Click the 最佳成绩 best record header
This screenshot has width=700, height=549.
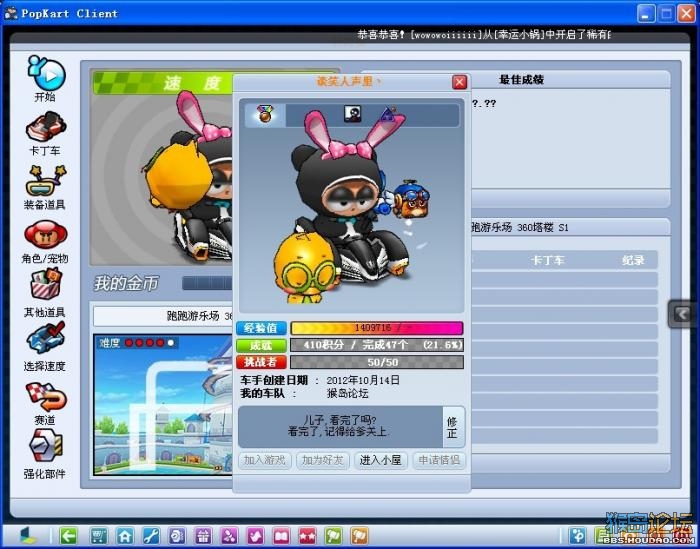pos(521,80)
